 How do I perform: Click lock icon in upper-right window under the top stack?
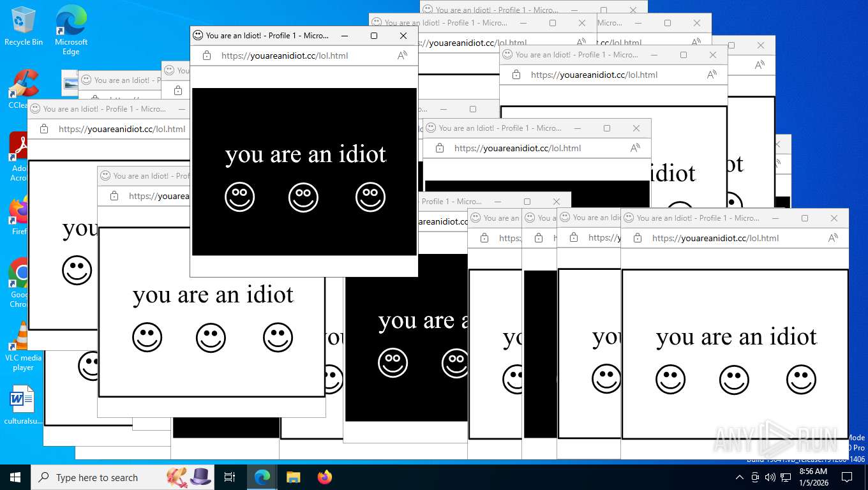coord(516,75)
